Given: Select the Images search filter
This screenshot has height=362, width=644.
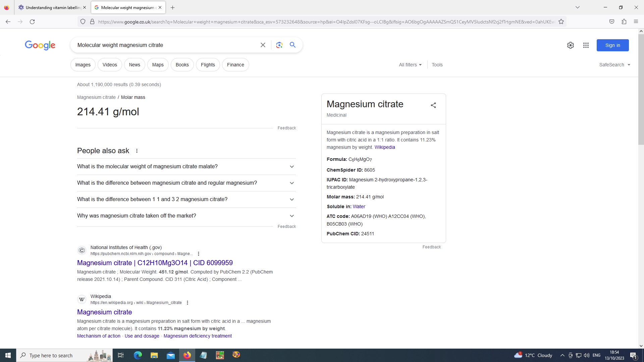Looking at the screenshot, I should coord(83,65).
